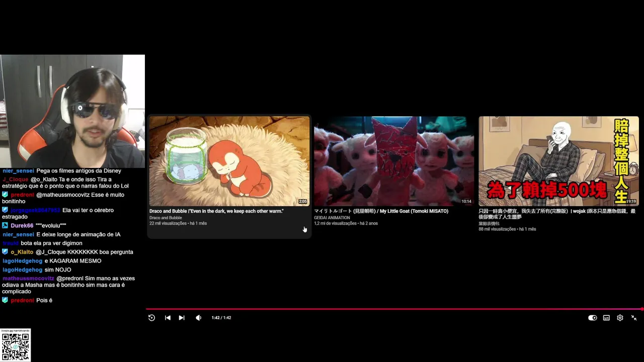This screenshot has height=362, width=644.
Task: Click the username before "bota ela pra ver digimon"
Action: pos(11,243)
